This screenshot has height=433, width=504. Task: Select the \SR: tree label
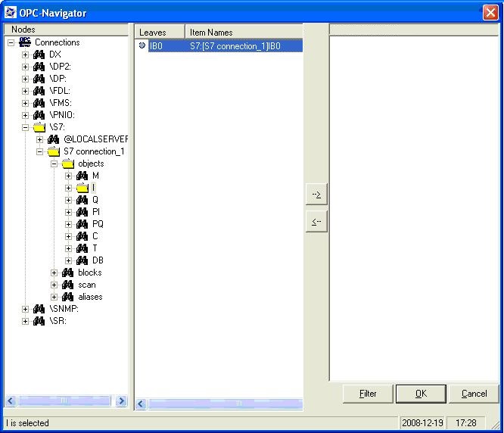(x=58, y=321)
